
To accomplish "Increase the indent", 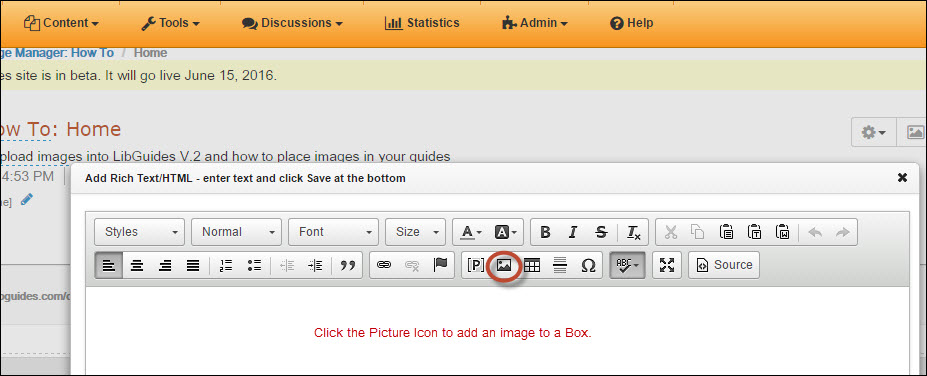I will 315,265.
